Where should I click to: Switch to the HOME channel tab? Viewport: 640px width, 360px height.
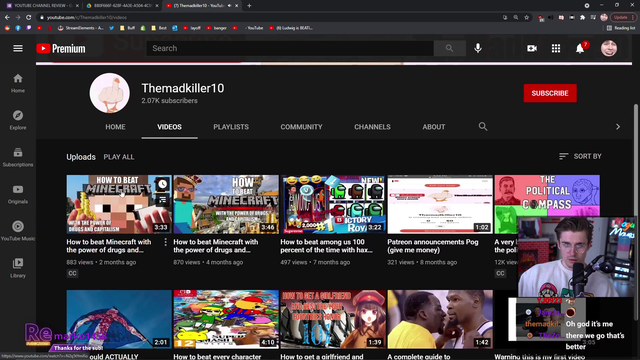click(x=116, y=127)
